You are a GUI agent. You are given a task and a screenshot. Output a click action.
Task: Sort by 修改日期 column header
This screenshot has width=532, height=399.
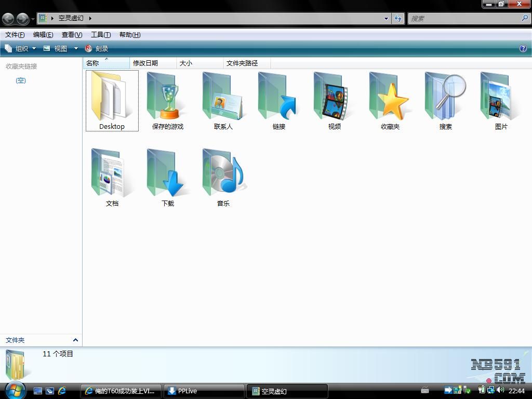click(145, 63)
